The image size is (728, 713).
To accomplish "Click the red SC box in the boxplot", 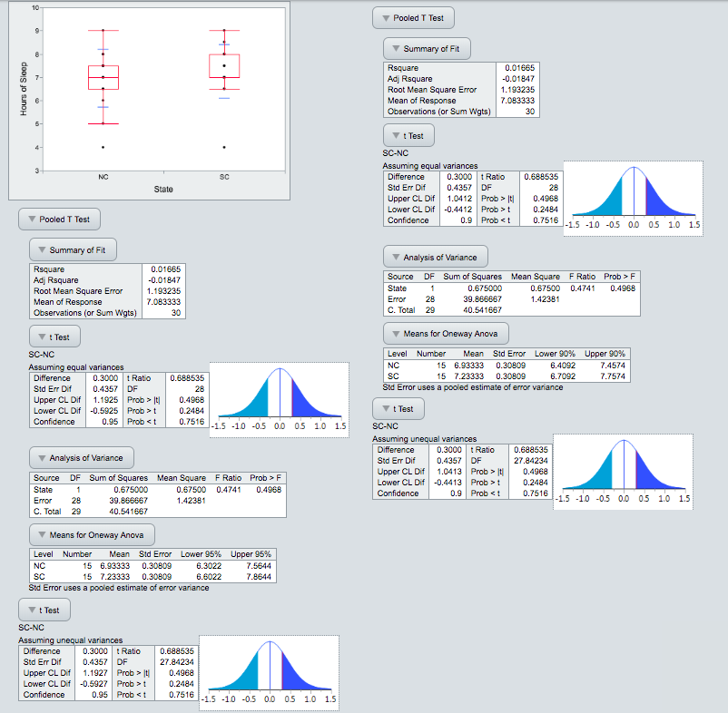I will (x=224, y=66).
